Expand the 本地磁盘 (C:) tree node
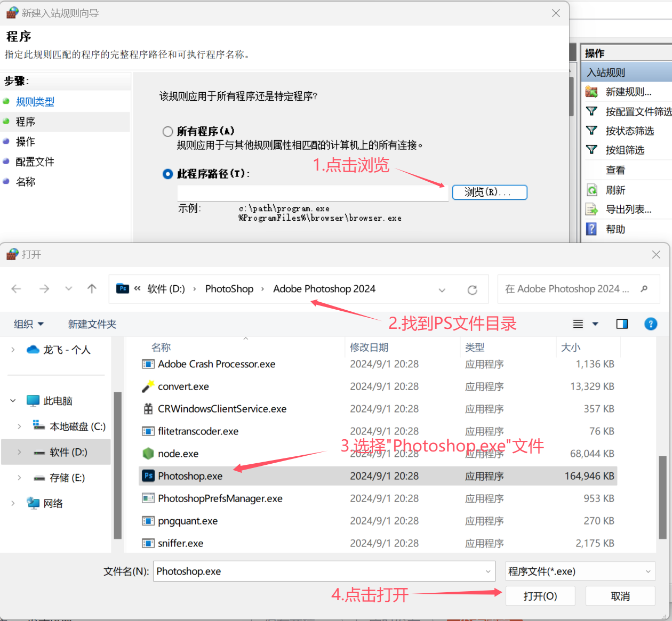The height and width of the screenshot is (621, 672). (x=19, y=426)
